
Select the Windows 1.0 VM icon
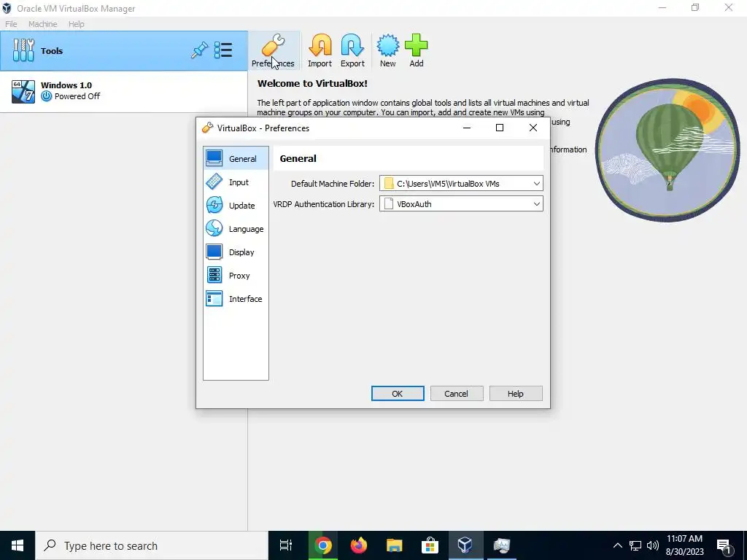pyautogui.click(x=23, y=91)
